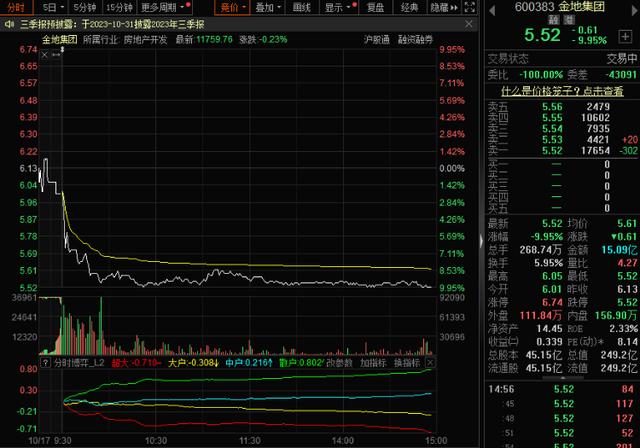
Task: Open 分时博弈_L2 help question icon
Action: [x=46, y=363]
